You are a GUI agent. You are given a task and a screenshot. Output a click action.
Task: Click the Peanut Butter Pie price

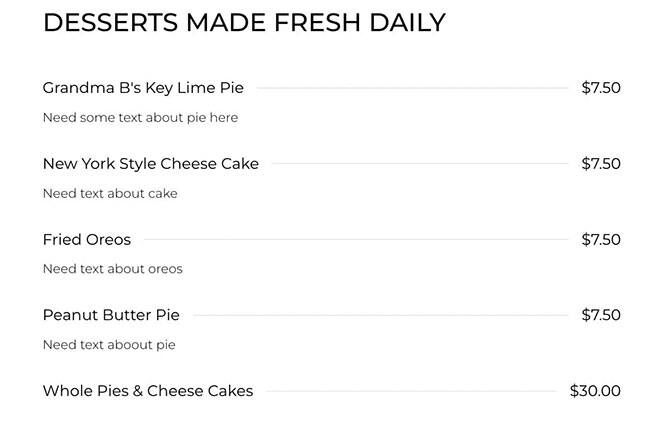[x=601, y=316]
